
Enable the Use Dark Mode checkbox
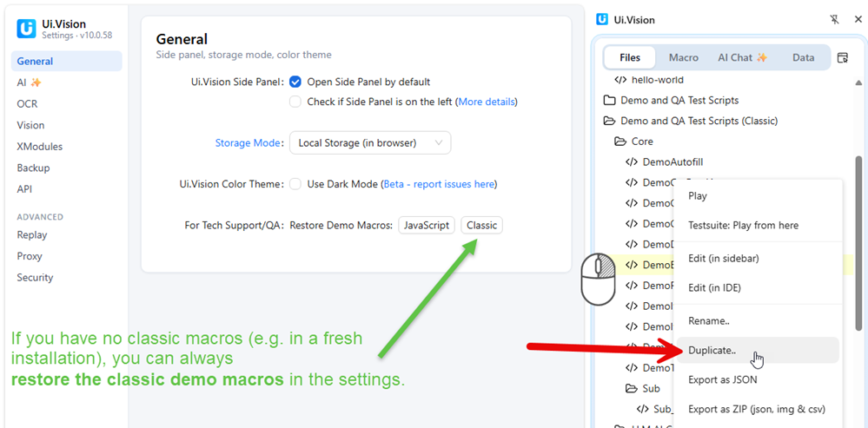click(x=295, y=183)
